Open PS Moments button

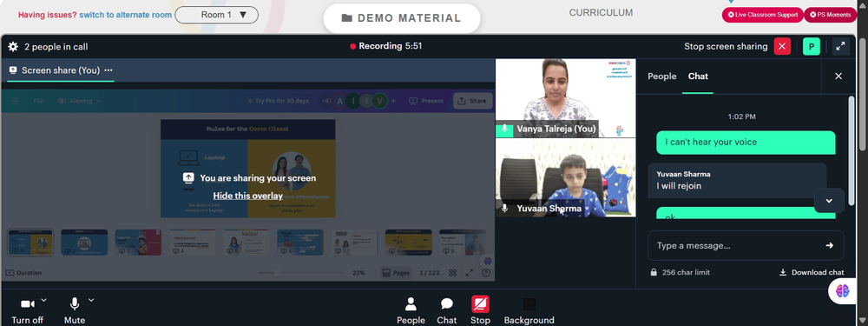tap(830, 15)
